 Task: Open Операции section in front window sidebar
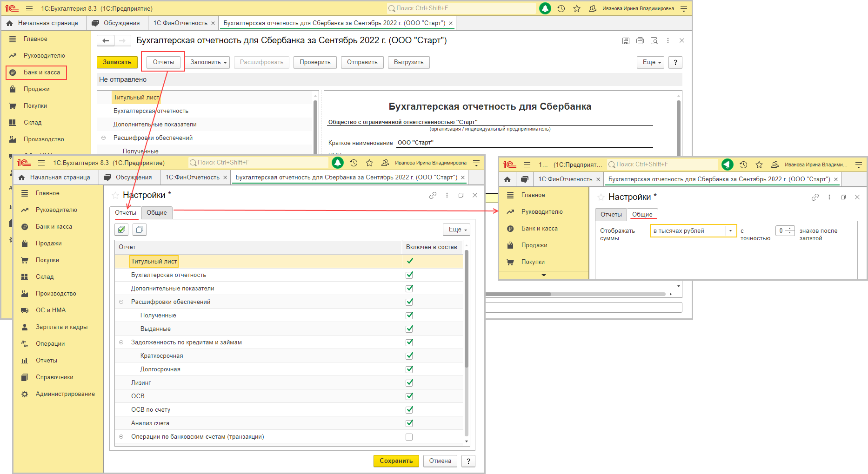click(x=50, y=344)
